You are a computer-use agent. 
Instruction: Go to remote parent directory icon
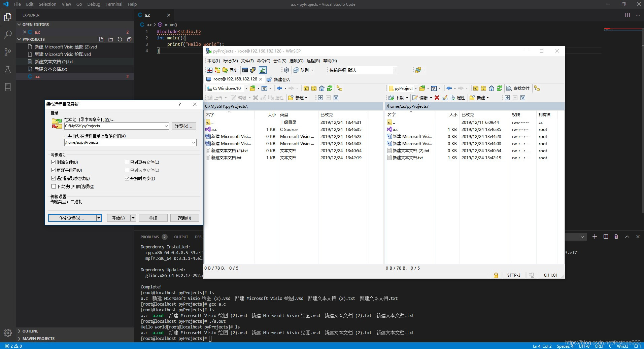[x=476, y=88]
